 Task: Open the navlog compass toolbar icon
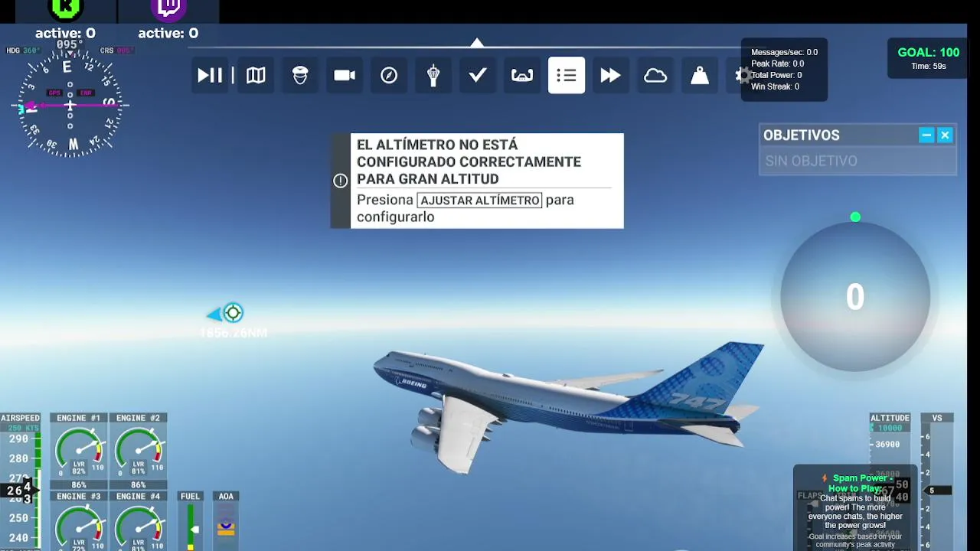pyautogui.click(x=389, y=75)
